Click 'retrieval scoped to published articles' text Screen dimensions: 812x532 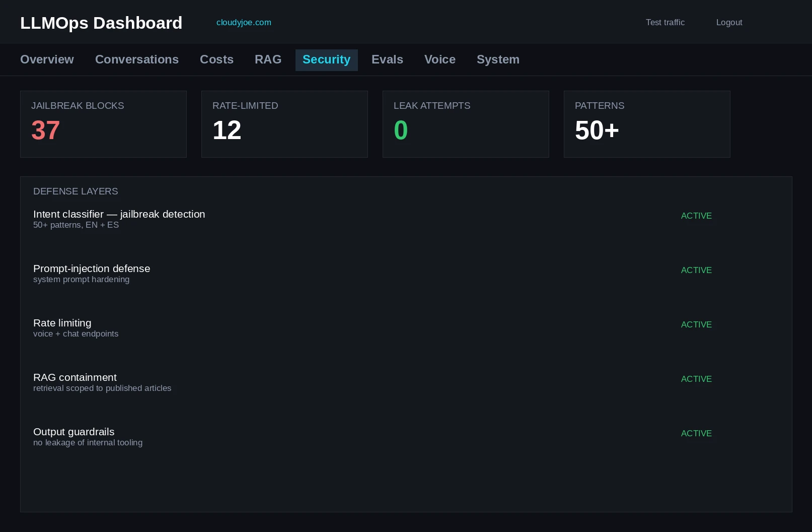(x=102, y=388)
